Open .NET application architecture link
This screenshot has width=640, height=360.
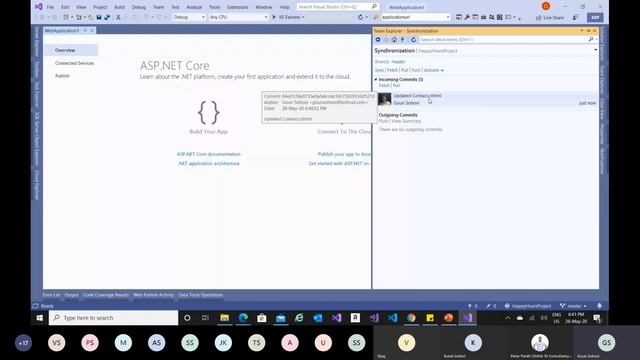tap(209, 163)
